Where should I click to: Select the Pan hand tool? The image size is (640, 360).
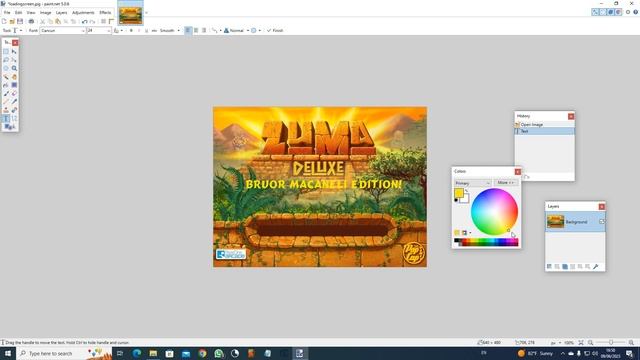click(14, 77)
